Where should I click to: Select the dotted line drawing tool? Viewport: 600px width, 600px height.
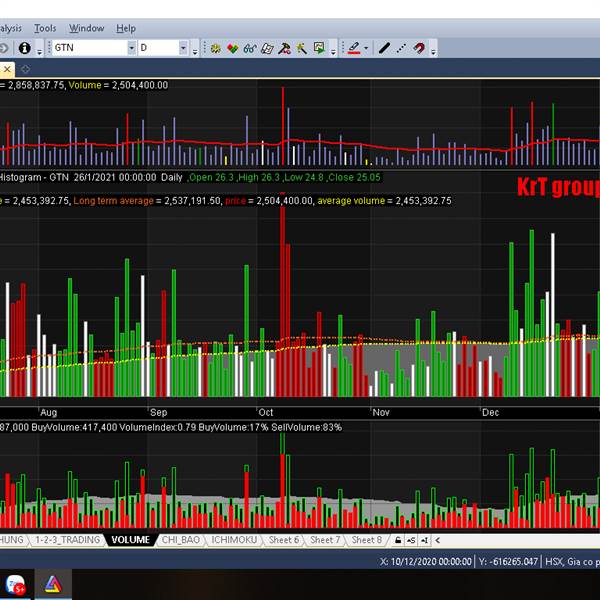point(402,47)
